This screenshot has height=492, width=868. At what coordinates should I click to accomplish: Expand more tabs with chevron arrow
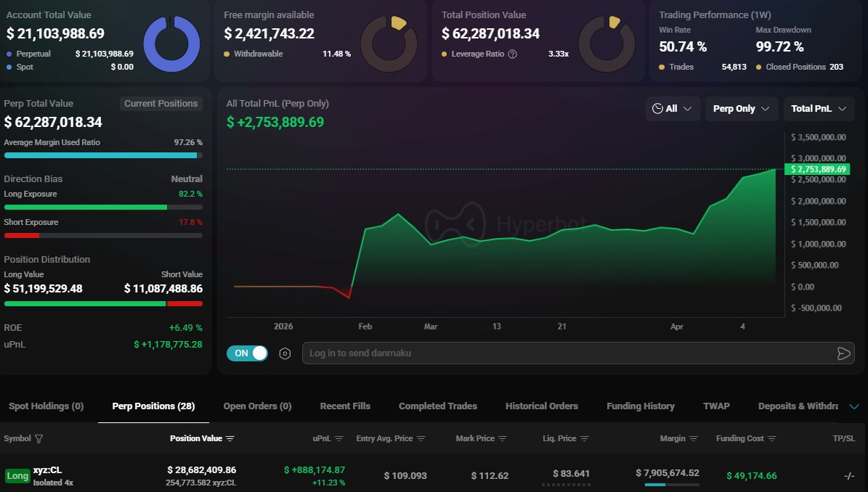[854, 406]
